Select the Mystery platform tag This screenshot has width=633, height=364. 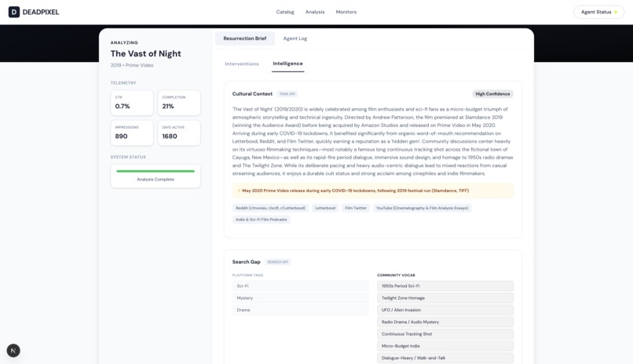300,298
